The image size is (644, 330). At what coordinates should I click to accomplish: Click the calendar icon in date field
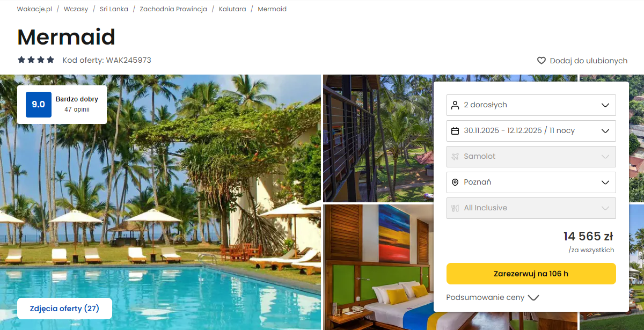pyautogui.click(x=455, y=130)
